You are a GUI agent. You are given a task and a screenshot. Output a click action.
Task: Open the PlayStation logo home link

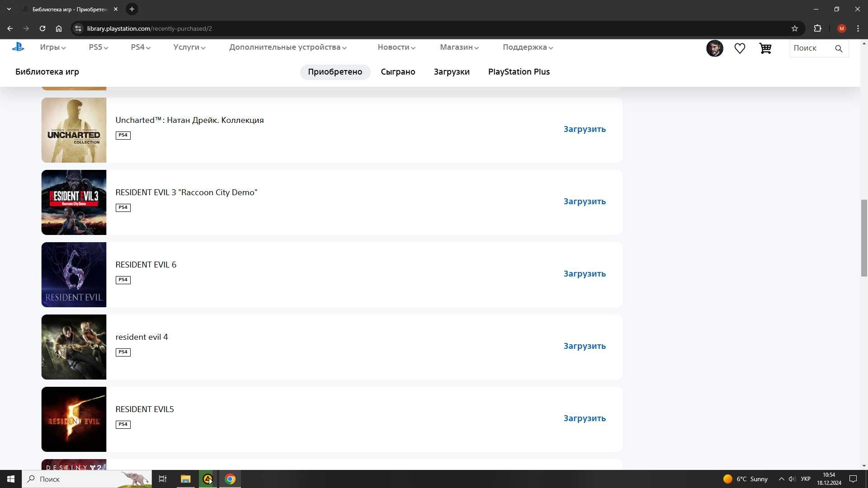point(18,47)
